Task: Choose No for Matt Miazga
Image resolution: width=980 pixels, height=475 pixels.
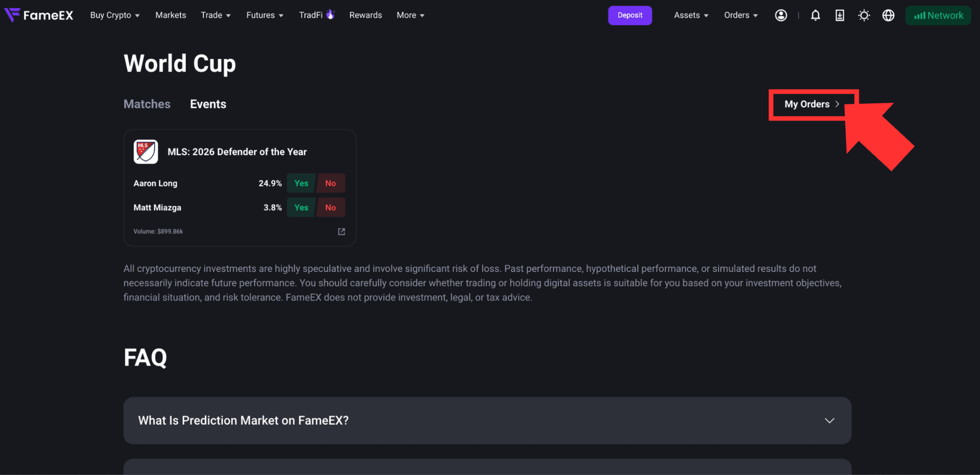Action: pos(331,208)
